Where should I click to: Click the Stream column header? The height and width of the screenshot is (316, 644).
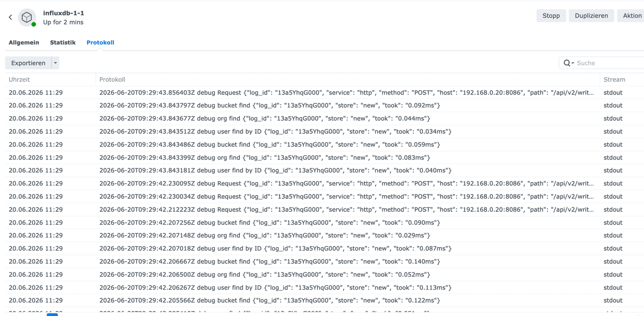(x=622, y=80)
